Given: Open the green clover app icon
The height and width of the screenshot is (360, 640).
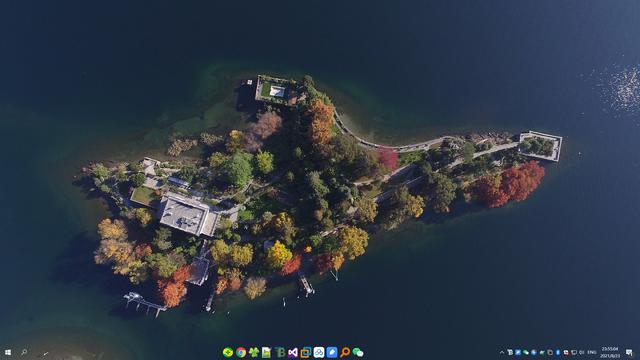Looking at the screenshot, I should pos(254,352).
